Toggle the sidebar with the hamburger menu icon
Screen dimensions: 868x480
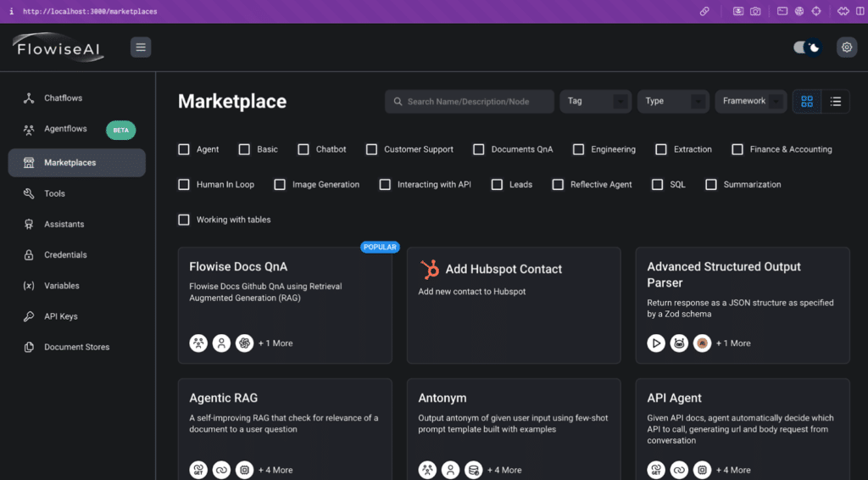(x=141, y=47)
